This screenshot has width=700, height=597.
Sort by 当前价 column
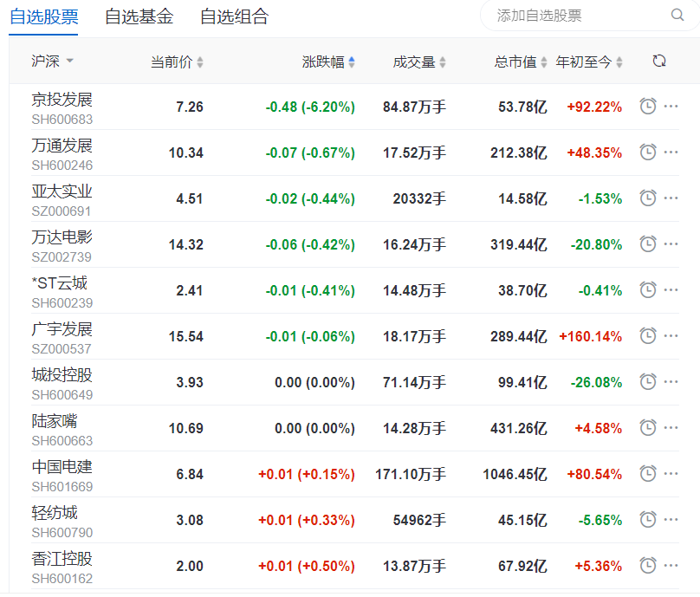[177, 62]
